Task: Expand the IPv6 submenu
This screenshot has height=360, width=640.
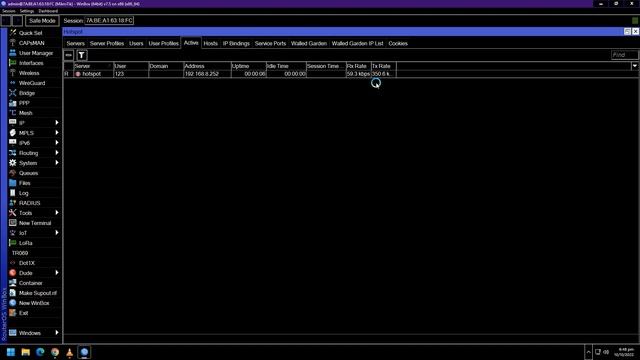Action: coord(57,143)
